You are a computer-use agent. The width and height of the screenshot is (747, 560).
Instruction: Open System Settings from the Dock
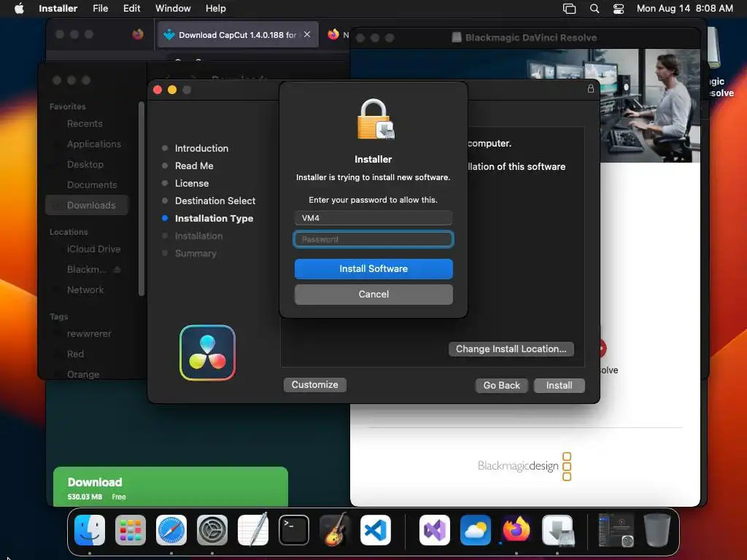pos(212,530)
